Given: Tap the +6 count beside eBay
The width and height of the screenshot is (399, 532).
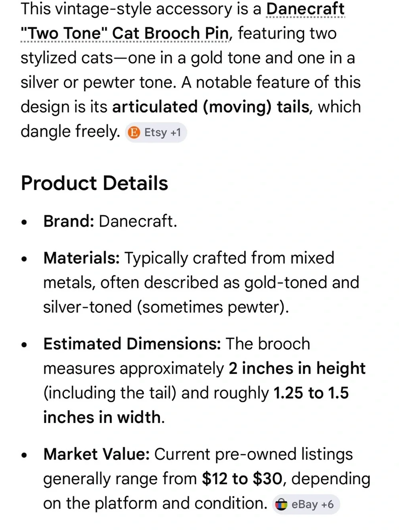Looking at the screenshot, I should pyautogui.click(x=327, y=504).
